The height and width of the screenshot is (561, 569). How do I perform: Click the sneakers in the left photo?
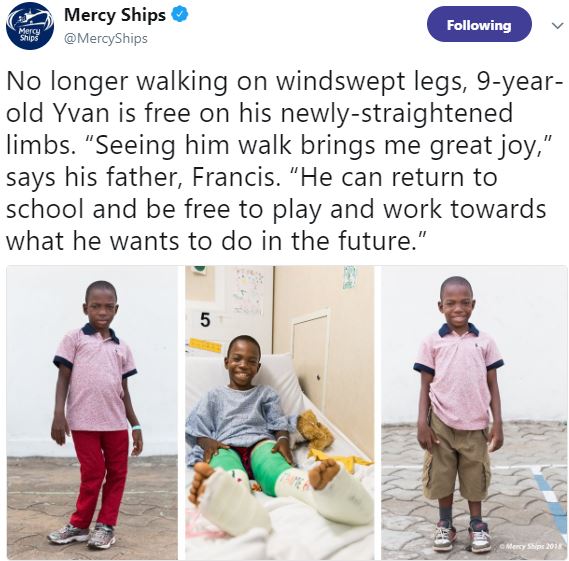pos(81,535)
